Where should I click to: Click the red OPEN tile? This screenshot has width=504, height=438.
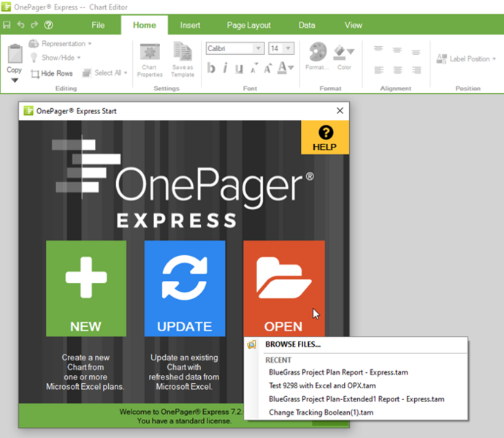click(x=284, y=289)
